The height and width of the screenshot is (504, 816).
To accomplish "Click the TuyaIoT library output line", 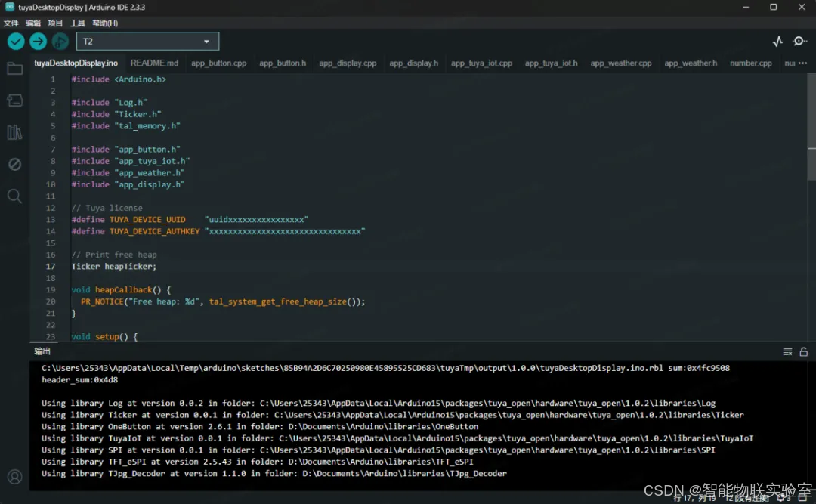I will [x=397, y=438].
